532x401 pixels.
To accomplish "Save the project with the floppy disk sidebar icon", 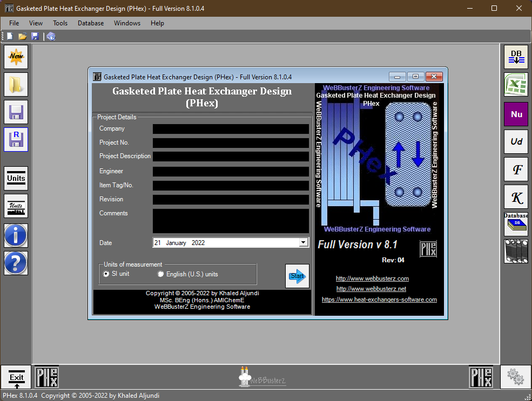I will click(x=16, y=112).
